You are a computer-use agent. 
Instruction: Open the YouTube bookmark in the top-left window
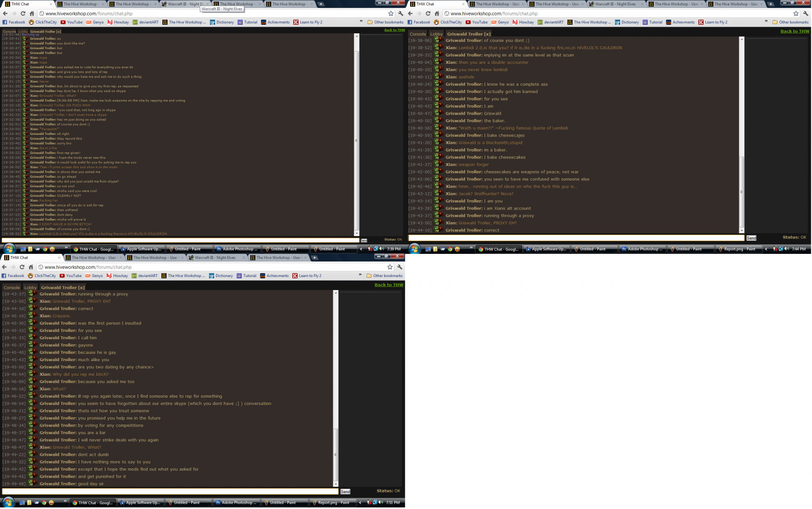[x=71, y=22]
